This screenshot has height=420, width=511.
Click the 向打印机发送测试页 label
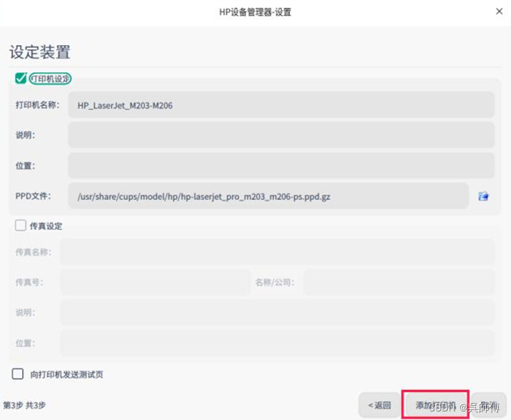coord(67,374)
